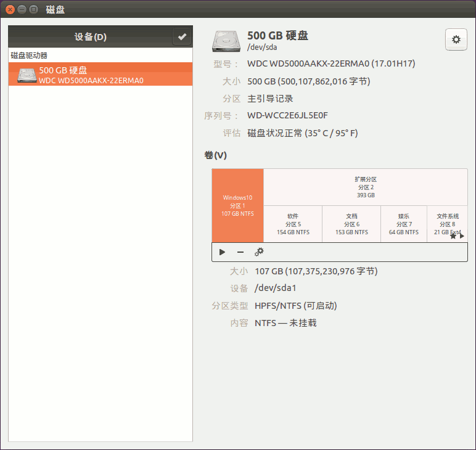The height and width of the screenshot is (450, 476).
Task: Click the serial number WD-WCC2E6JL5E0F
Action: [x=287, y=115]
